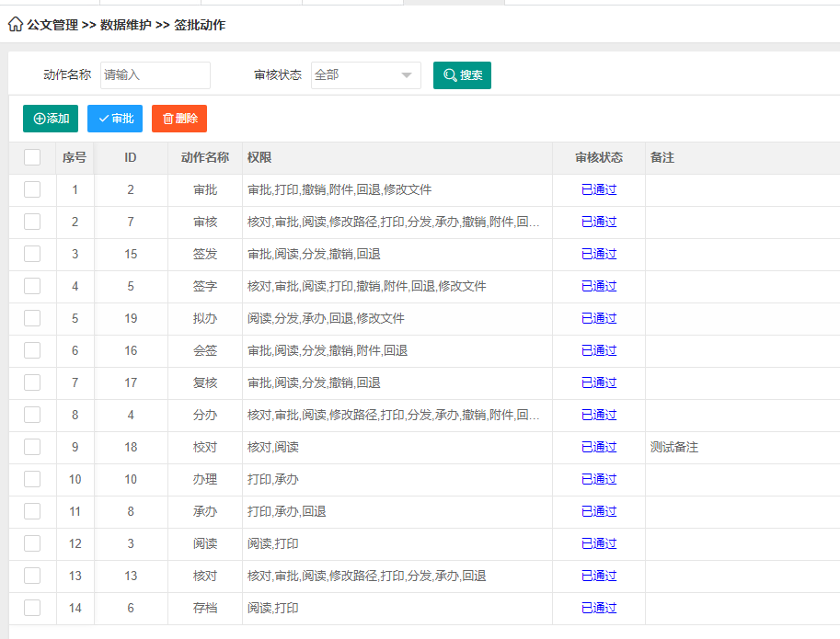This screenshot has height=639, width=840.
Task: Click the orange 删除 button
Action: point(178,119)
